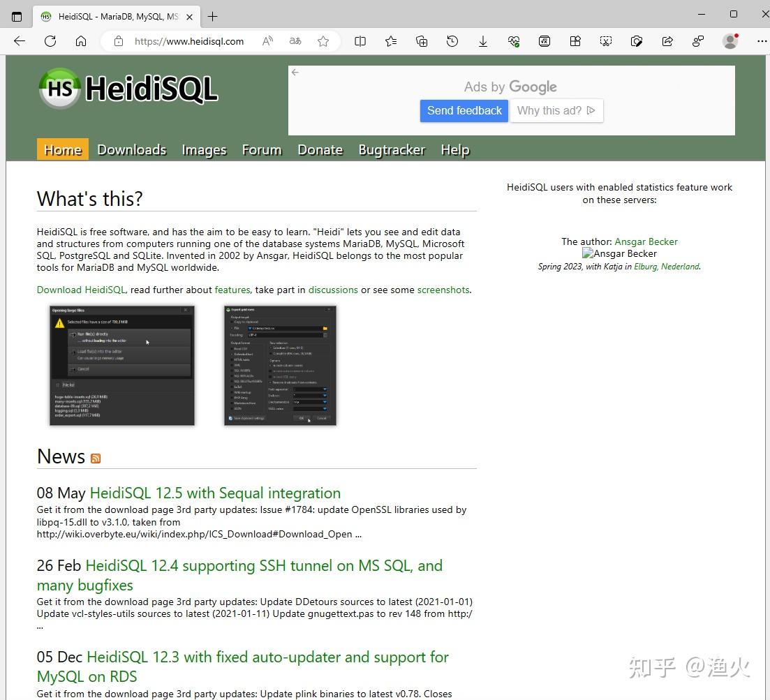The image size is (770, 700).
Task: Open the News RSS feed icon
Action: tap(95, 458)
